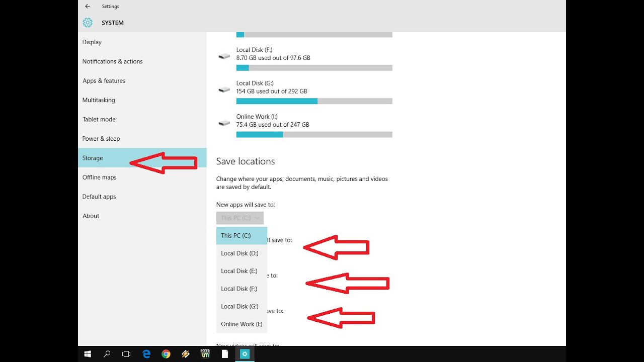The image size is (644, 362).
Task: Choose Online Work (I:) in dropdown list
Action: [242, 324]
